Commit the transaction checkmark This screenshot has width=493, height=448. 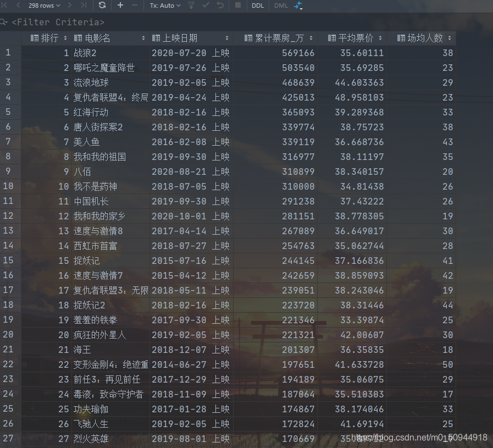pyautogui.click(x=206, y=5)
